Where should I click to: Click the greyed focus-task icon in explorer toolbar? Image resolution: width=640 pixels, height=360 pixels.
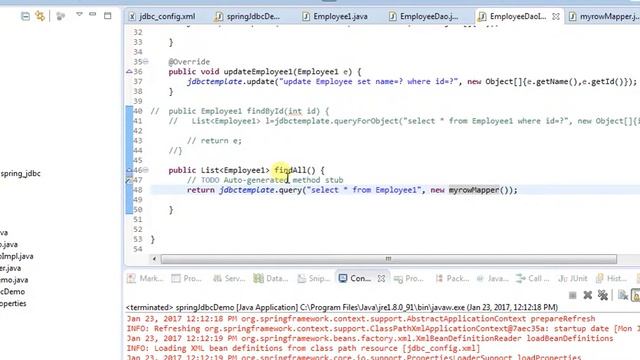point(61,16)
